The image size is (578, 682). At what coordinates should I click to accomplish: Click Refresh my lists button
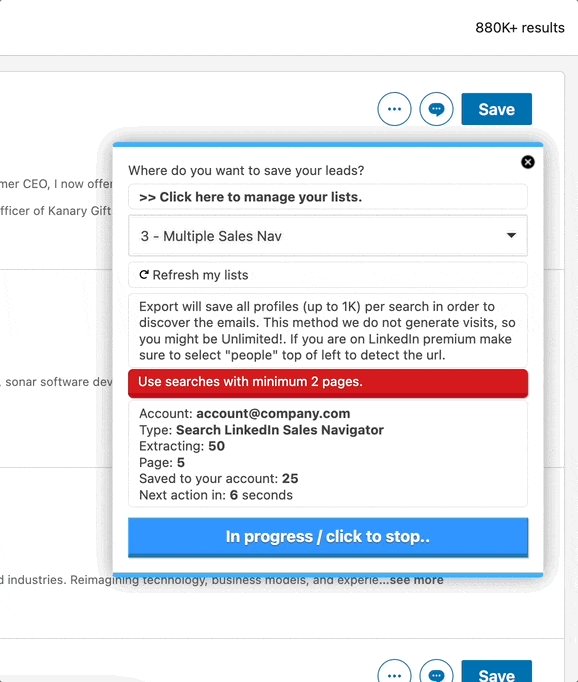(327, 275)
